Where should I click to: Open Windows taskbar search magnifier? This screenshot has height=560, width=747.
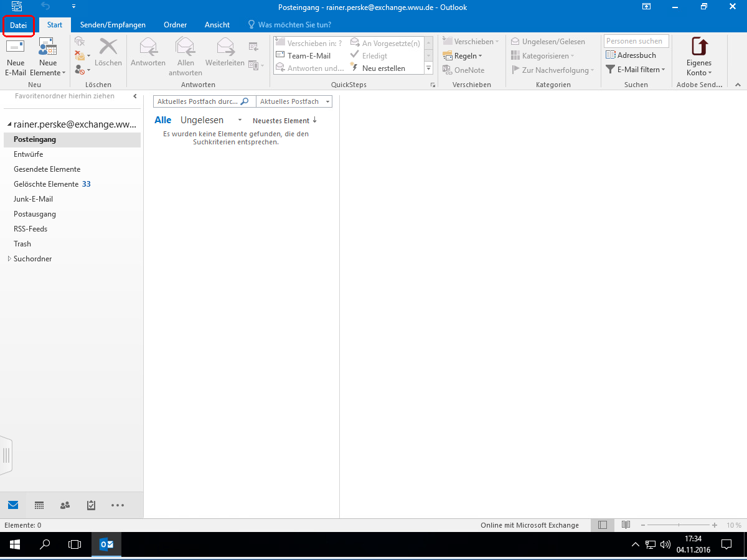45,544
